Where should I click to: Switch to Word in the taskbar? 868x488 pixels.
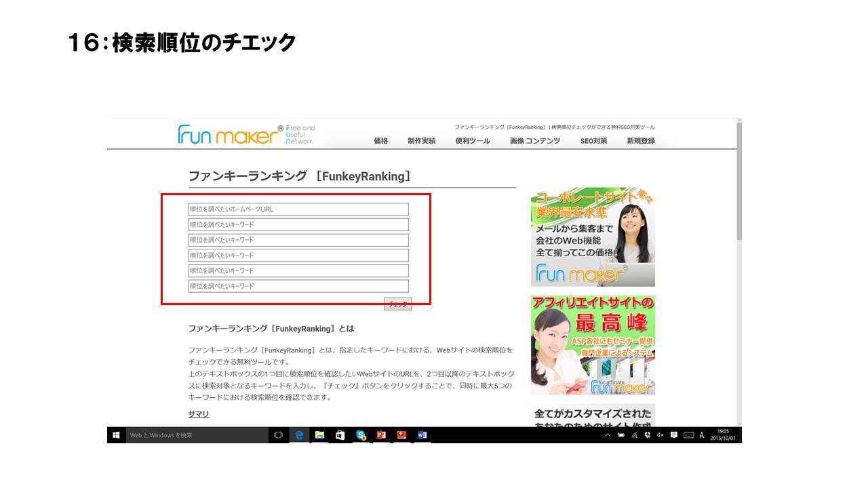click(x=422, y=435)
